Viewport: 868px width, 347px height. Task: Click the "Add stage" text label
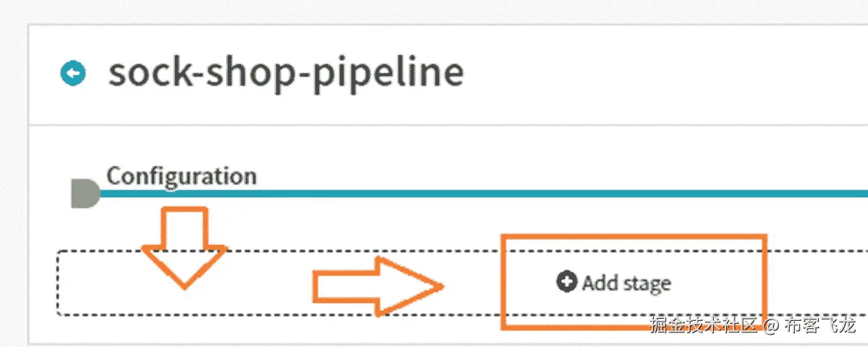[626, 283]
